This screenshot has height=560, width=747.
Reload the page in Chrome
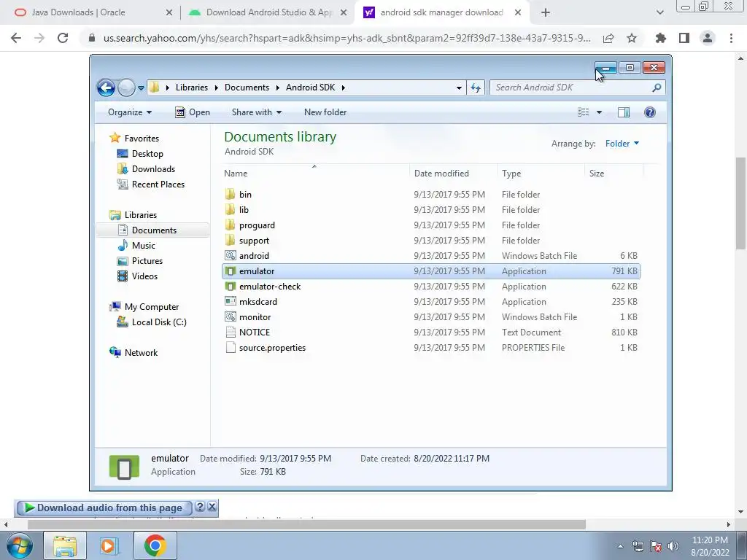[x=63, y=38]
